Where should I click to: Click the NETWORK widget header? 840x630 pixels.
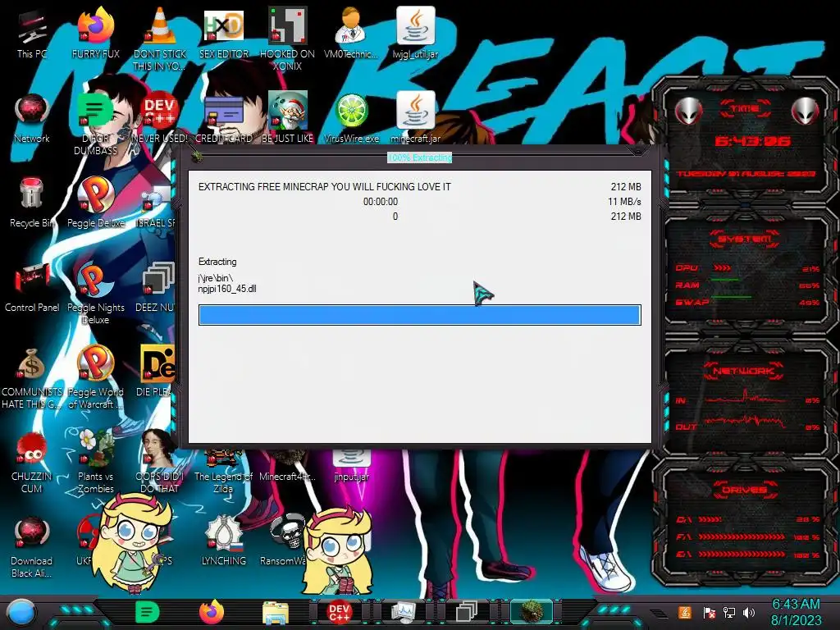click(x=744, y=371)
